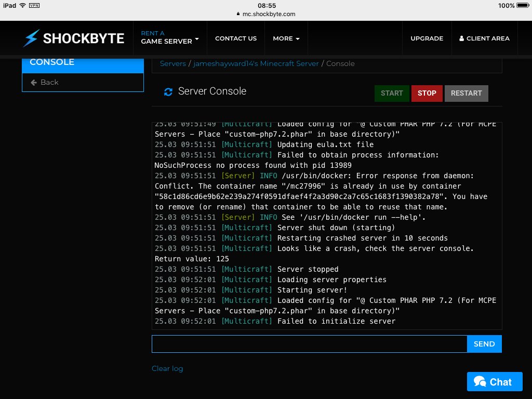Open jameshayward14's Minecraft Server breadcrumb

(x=256, y=64)
